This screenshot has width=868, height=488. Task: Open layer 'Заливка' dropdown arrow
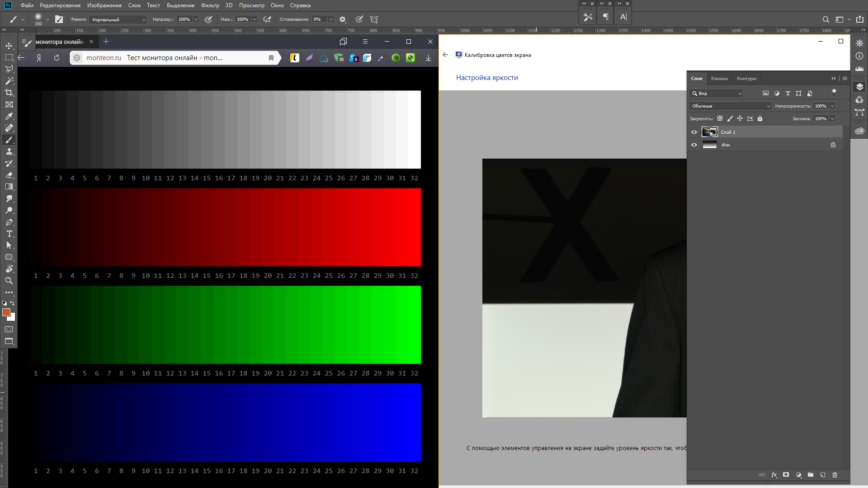pos(832,118)
